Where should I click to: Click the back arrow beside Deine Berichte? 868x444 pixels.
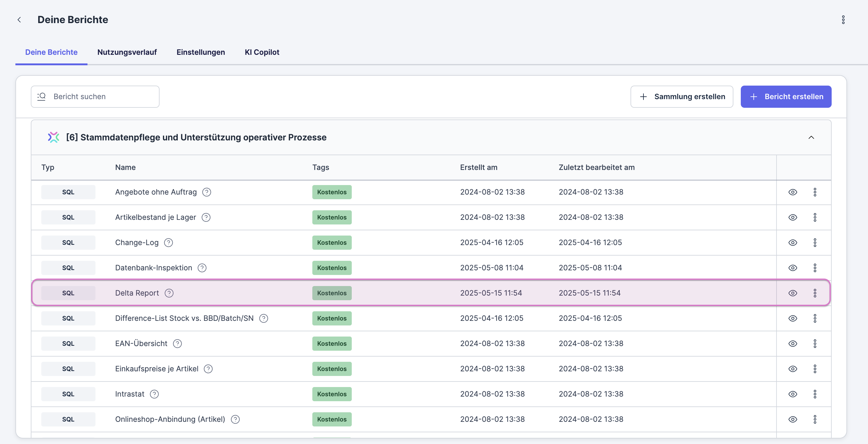click(x=19, y=19)
